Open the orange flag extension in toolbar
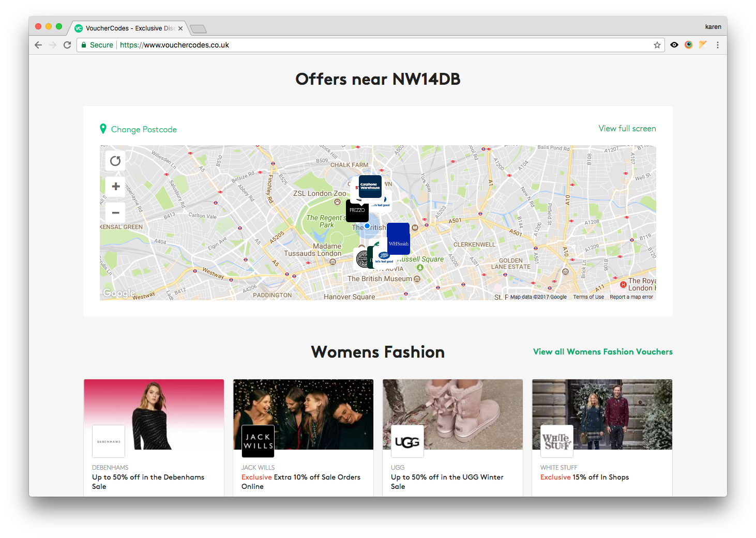This screenshot has height=538, width=756. [x=703, y=44]
